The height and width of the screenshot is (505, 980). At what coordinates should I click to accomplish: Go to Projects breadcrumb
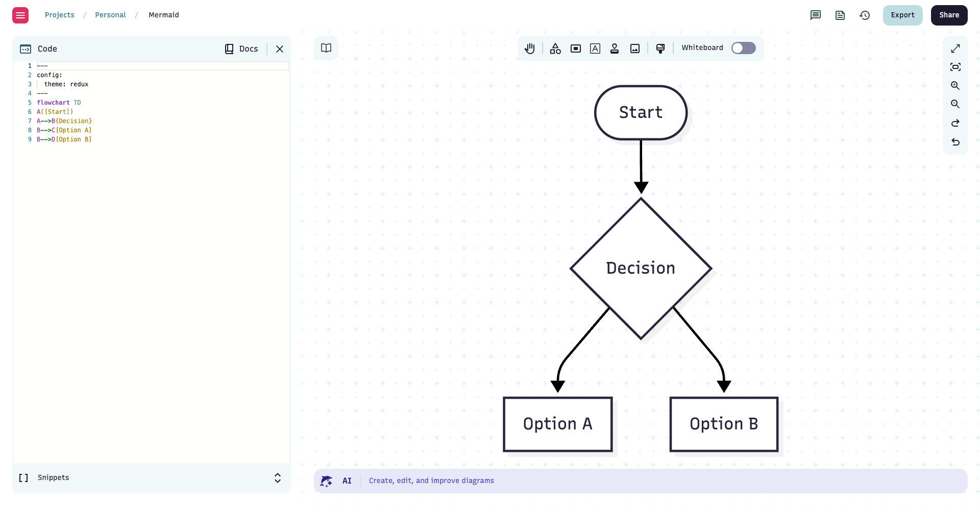pyautogui.click(x=59, y=15)
